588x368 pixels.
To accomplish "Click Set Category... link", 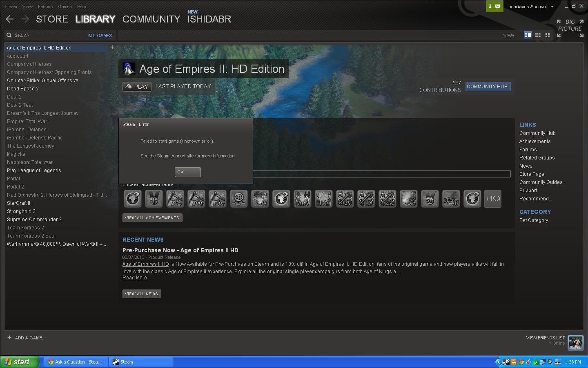I will coord(535,220).
